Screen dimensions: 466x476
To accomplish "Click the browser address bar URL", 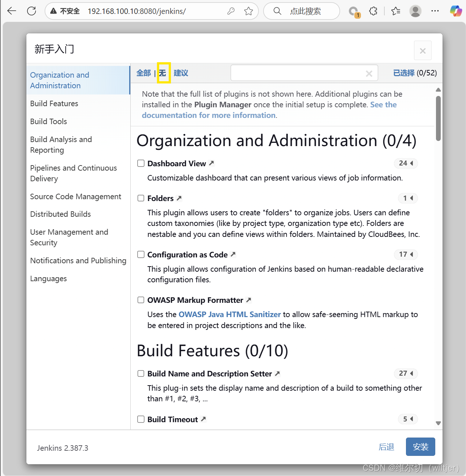I will (x=137, y=11).
